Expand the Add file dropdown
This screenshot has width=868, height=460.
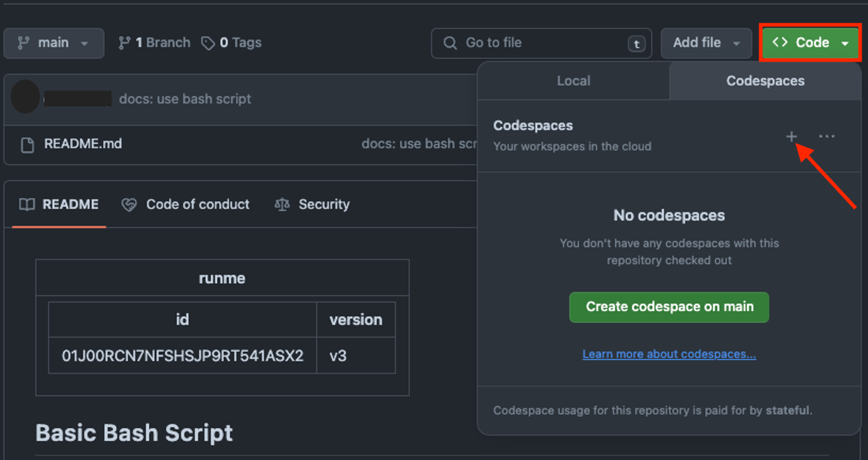coord(706,43)
